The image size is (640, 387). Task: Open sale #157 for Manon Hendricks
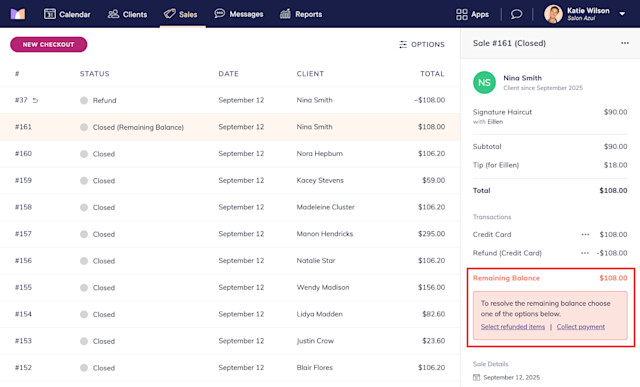(230, 234)
